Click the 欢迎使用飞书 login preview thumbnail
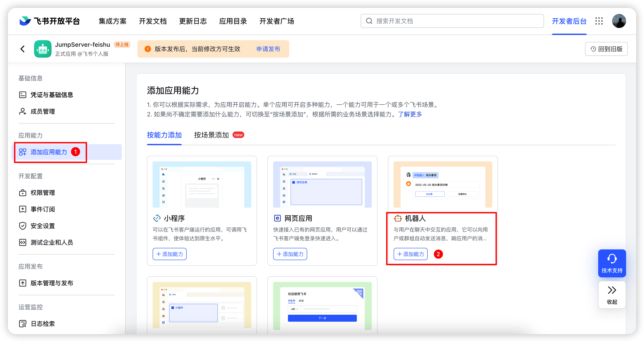The height and width of the screenshot is (342, 644). tap(322, 306)
